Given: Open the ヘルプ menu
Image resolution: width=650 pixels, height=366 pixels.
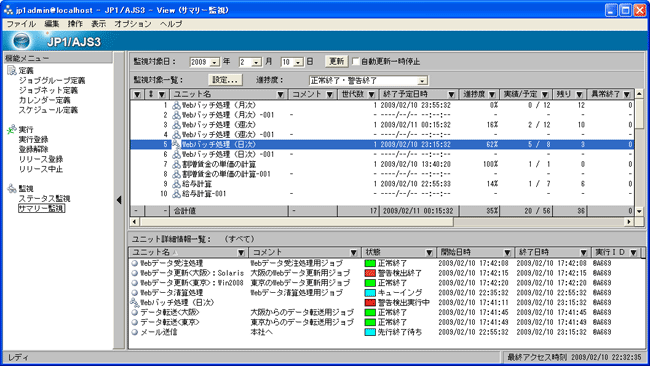Looking at the screenshot, I should point(171,24).
